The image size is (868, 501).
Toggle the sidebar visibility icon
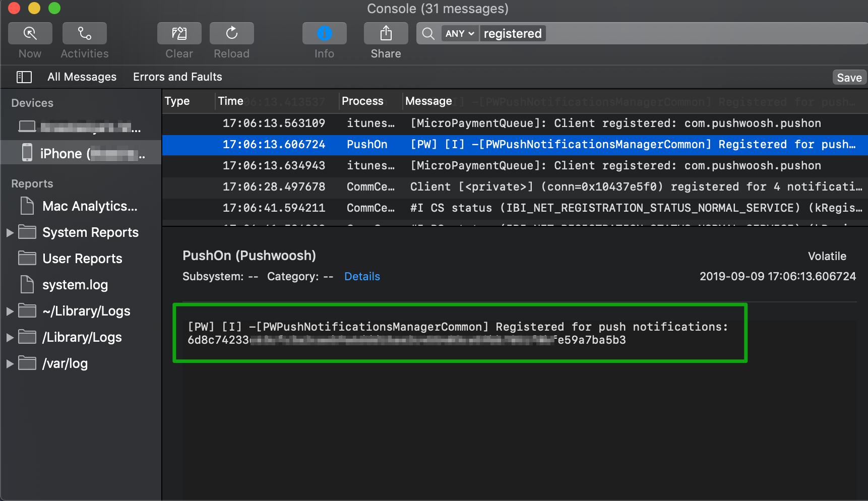pyautogui.click(x=24, y=77)
